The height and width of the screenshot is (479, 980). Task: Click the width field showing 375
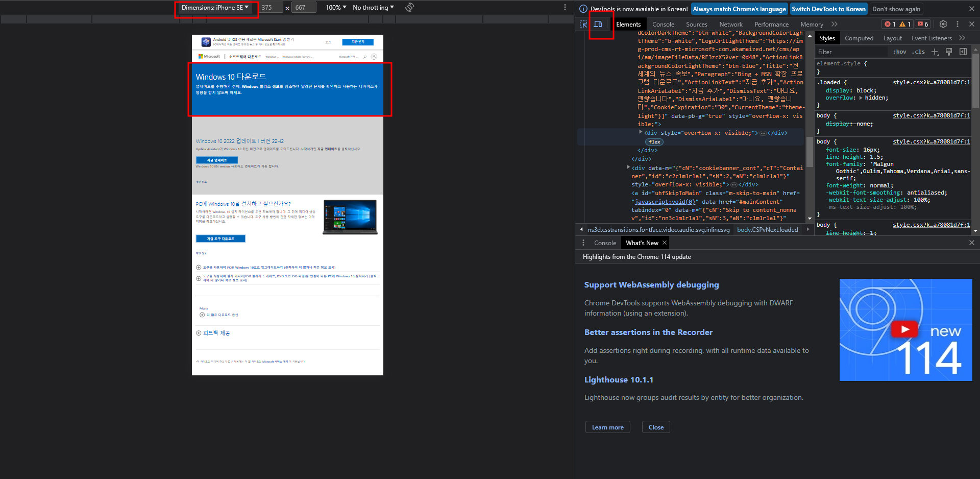(x=271, y=8)
